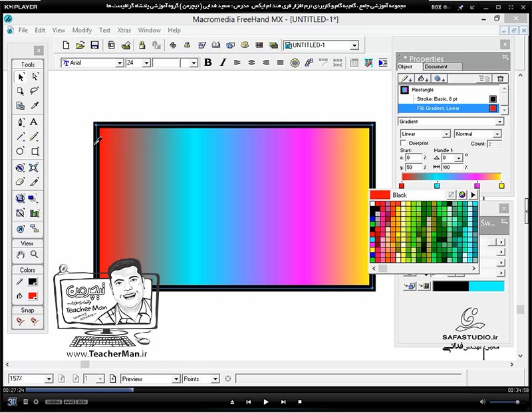Select the Ellipse tool
Viewport: 532px width, 413px height.
pos(21,151)
